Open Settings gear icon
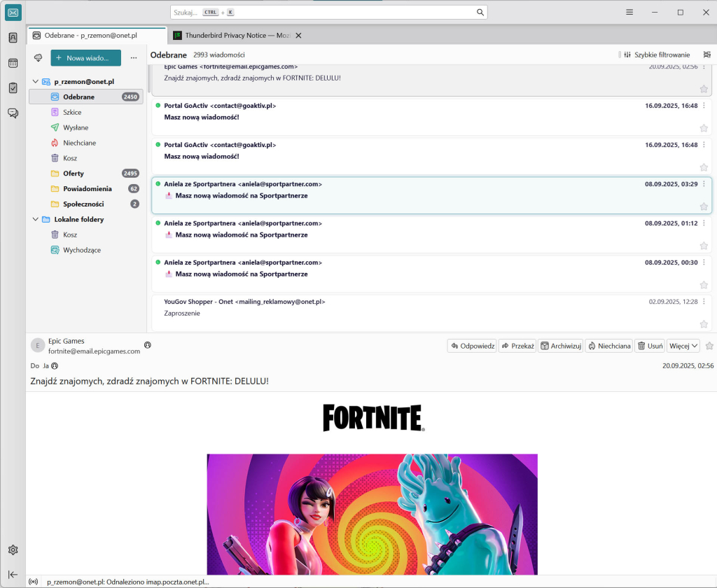 (13, 550)
